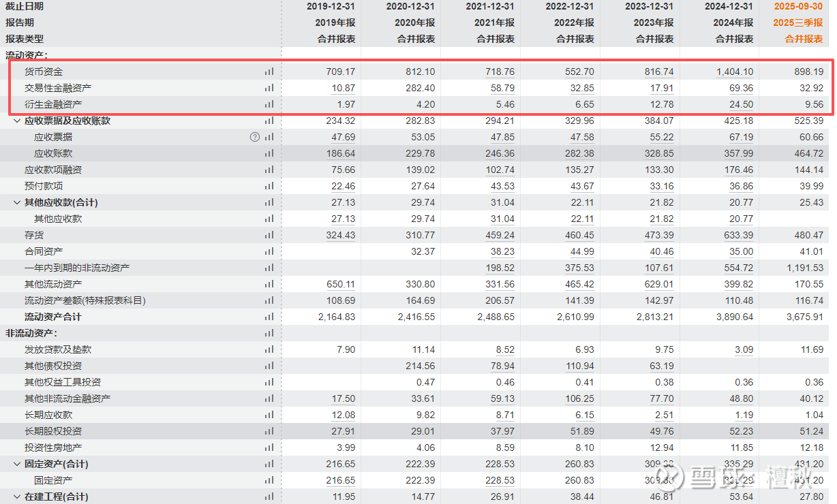Open chart icon for 交易性金融资产 row
837x504 pixels.
(x=269, y=88)
